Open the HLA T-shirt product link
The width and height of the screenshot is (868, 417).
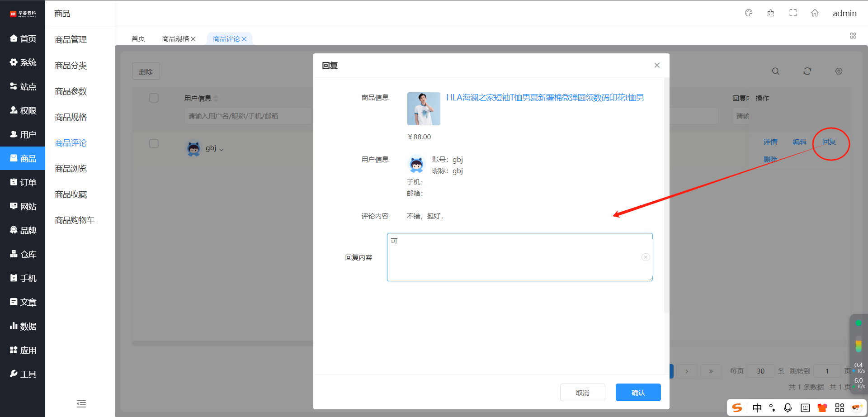point(545,98)
